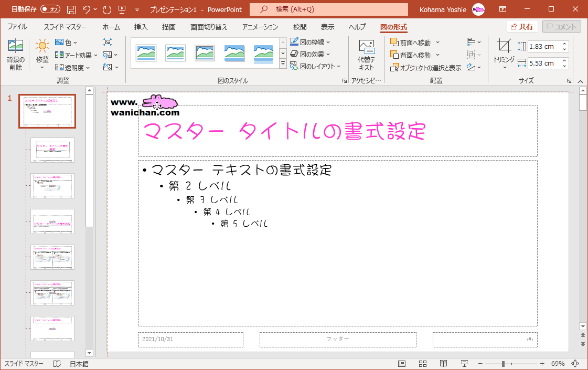Click the search box 検索 (Alt+Q)
The height and width of the screenshot is (370, 588).
point(329,9)
